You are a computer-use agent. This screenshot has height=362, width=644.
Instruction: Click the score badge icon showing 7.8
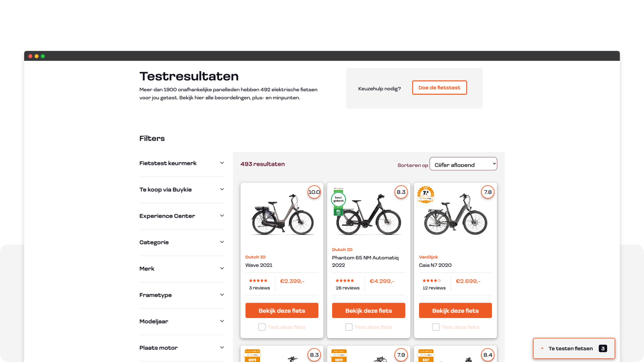pyautogui.click(x=487, y=192)
